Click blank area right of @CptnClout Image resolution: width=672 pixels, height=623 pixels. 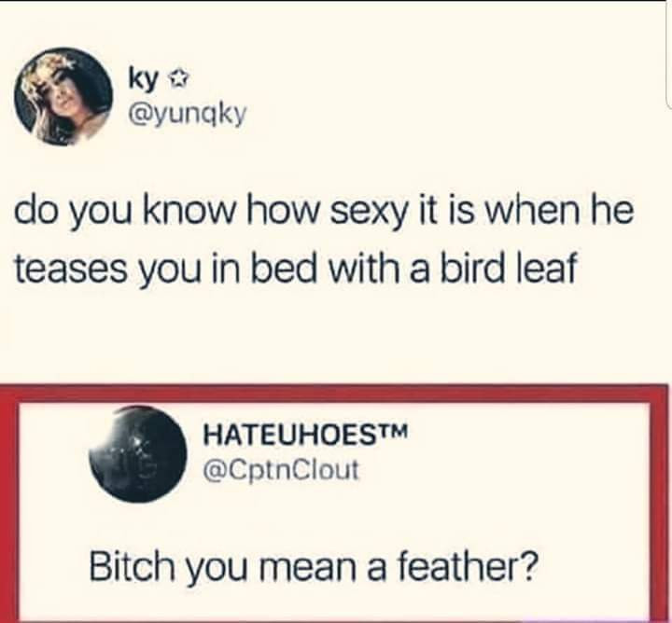[x=501, y=470]
